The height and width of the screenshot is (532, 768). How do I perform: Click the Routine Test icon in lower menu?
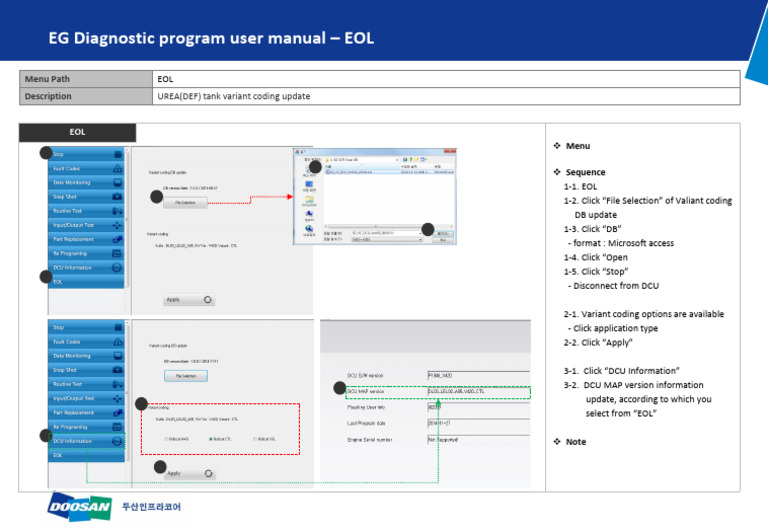click(118, 384)
